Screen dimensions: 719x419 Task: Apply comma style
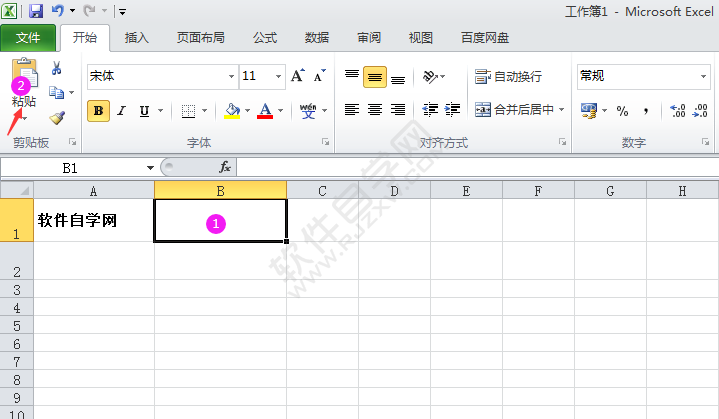(646, 110)
